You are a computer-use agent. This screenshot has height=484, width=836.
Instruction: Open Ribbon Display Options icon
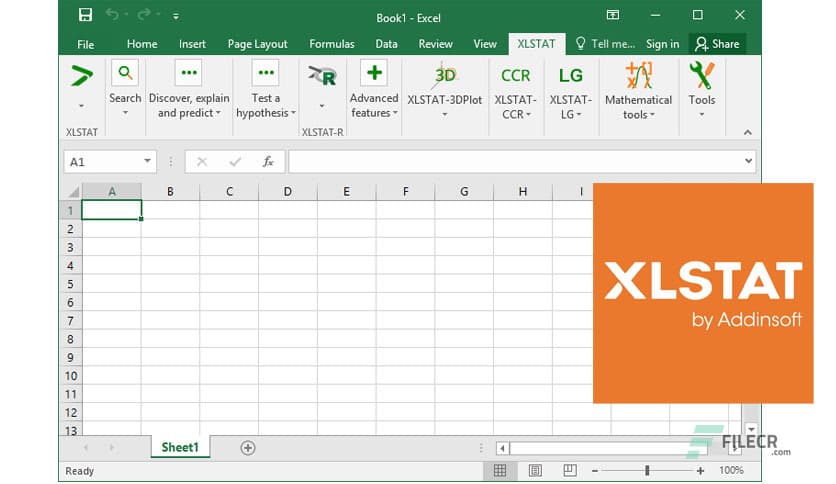click(x=613, y=14)
